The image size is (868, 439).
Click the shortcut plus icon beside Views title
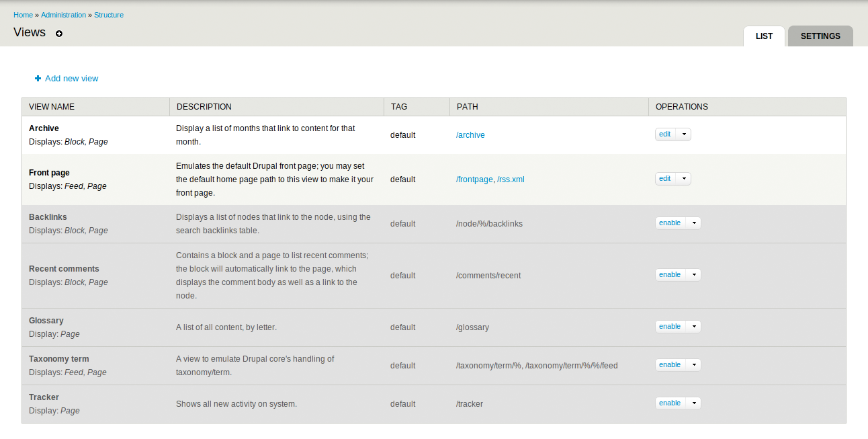click(59, 34)
